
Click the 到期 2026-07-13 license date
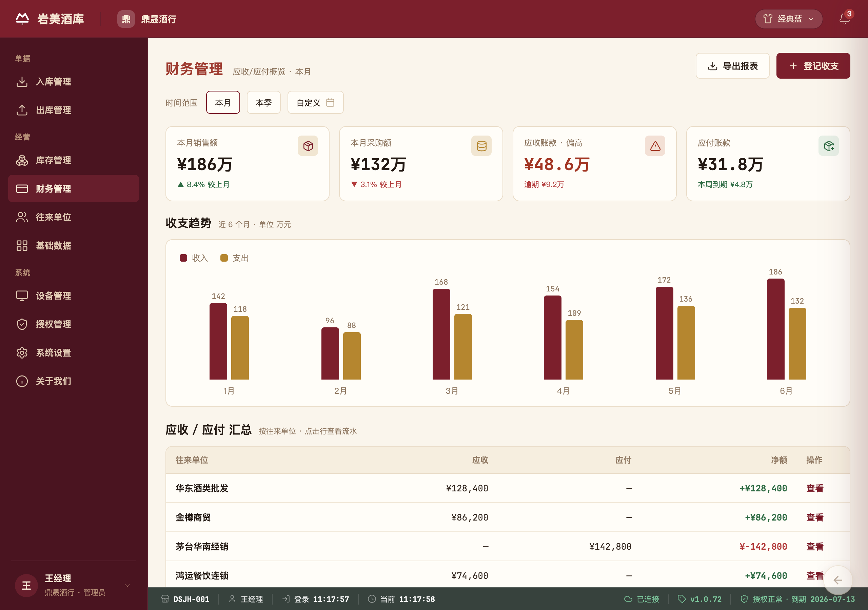coord(823,599)
